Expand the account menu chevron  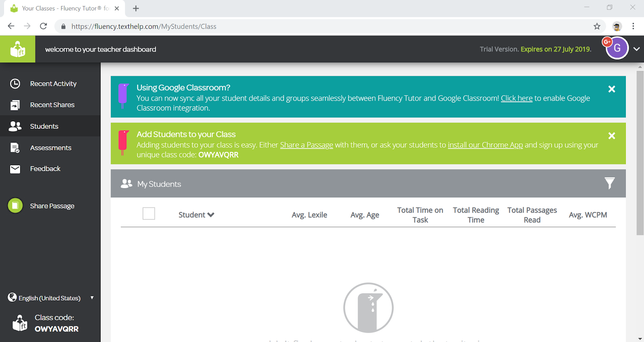click(x=636, y=49)
